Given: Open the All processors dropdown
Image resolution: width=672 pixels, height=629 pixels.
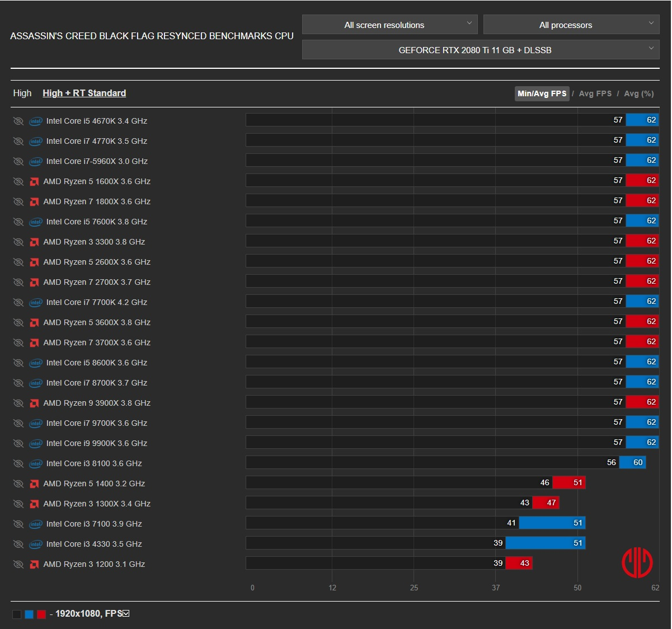Looking at the screenshot, I should click(x=571, y=25).
